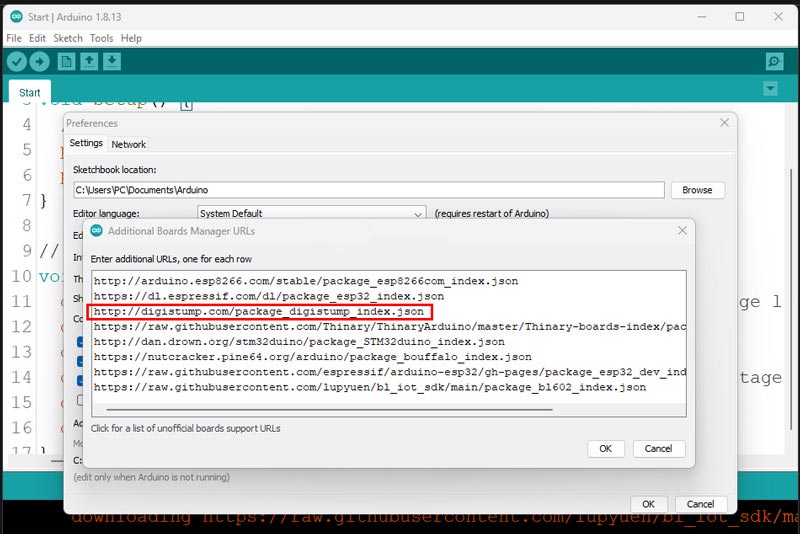
Task: Click the Sketchbook location path field
Action: coord(369,190)
